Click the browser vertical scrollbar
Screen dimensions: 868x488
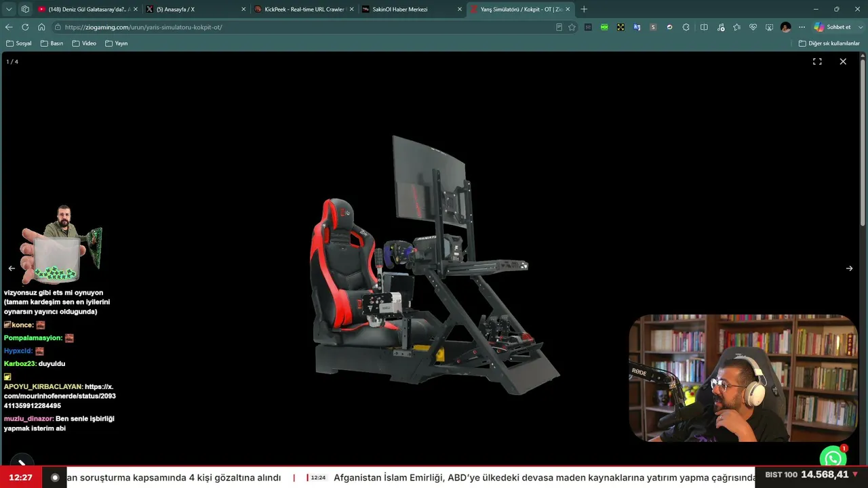863,142
